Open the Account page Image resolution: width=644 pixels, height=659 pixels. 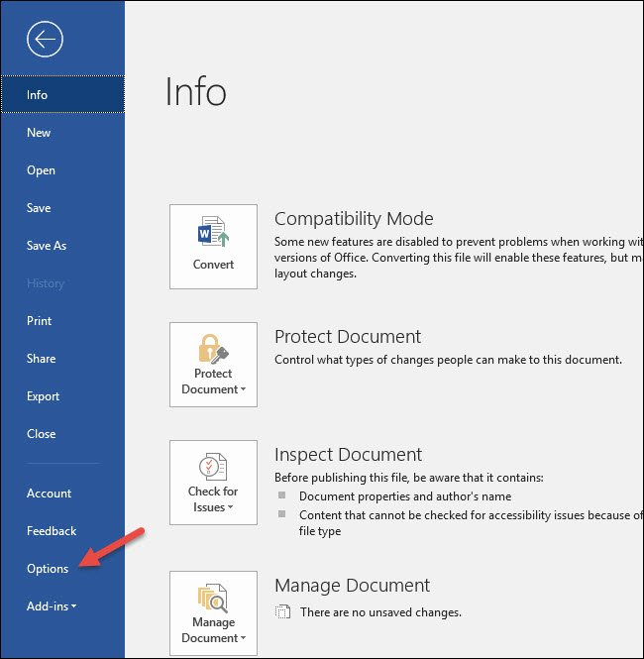click(49, 494)
